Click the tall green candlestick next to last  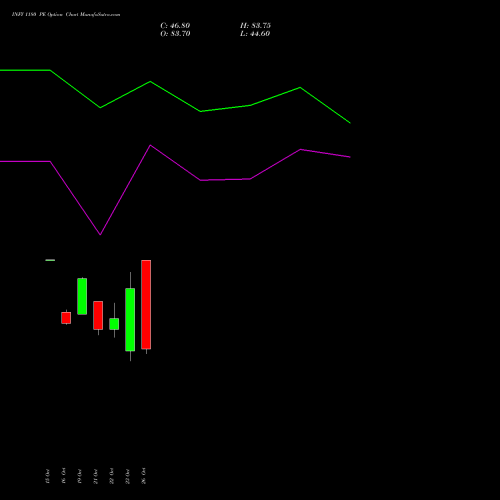130,319
